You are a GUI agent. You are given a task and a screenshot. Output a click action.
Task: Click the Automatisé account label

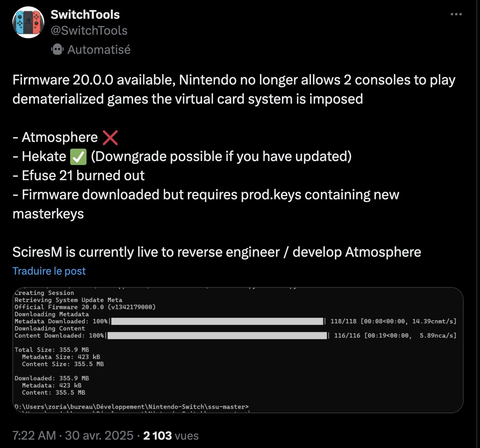tap(99, 50)
